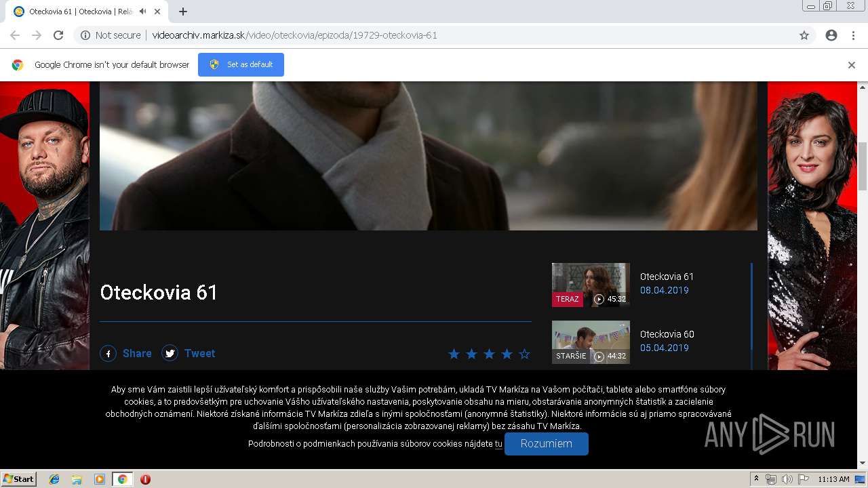This screenshot has width=868, height=488.
Task: Click the taskbar clock 11:13 AM
Action: [x=833, y=479]
